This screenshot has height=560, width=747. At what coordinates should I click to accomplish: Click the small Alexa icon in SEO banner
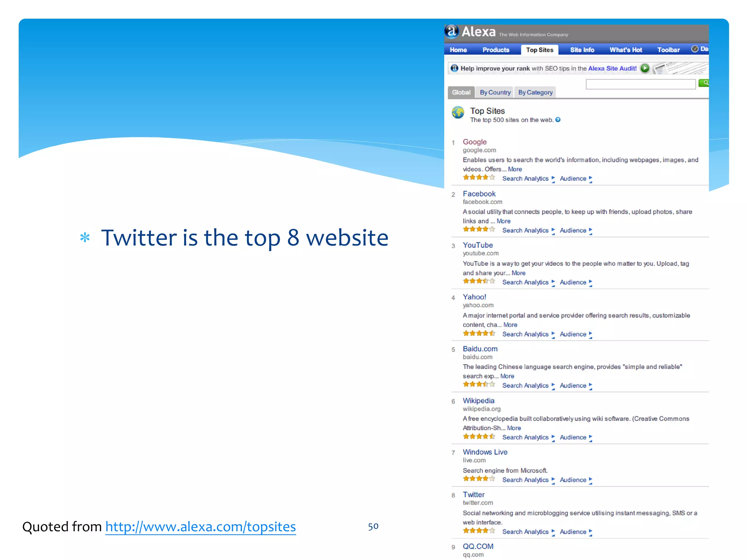point(454,68)
